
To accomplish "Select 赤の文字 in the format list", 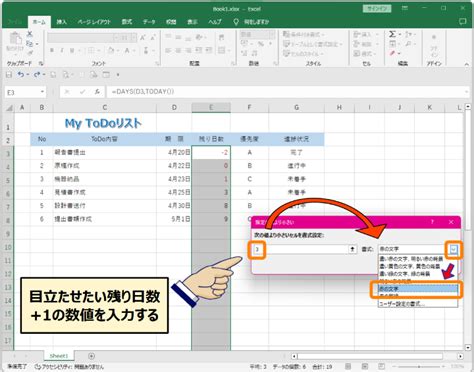I will (x=418, y=289).
